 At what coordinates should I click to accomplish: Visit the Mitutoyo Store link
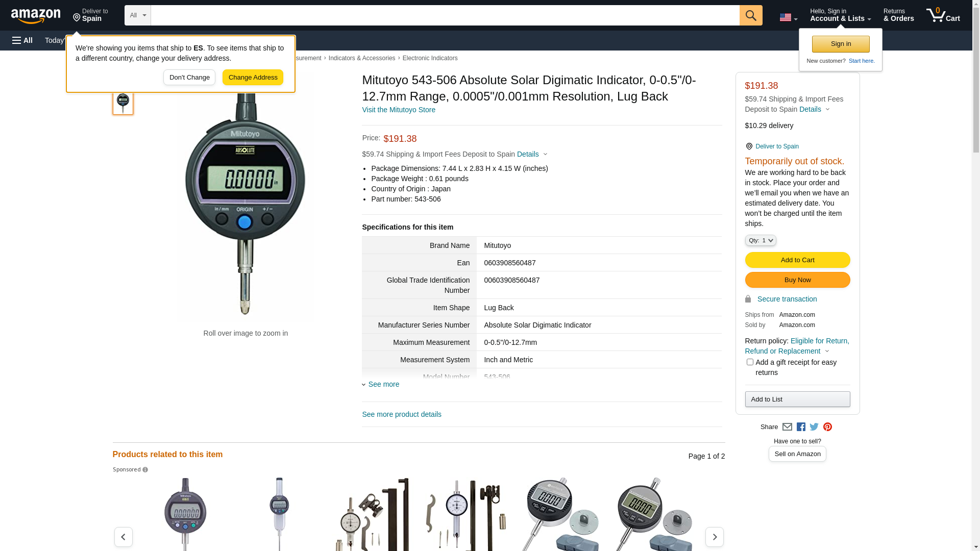coord(399,110)
